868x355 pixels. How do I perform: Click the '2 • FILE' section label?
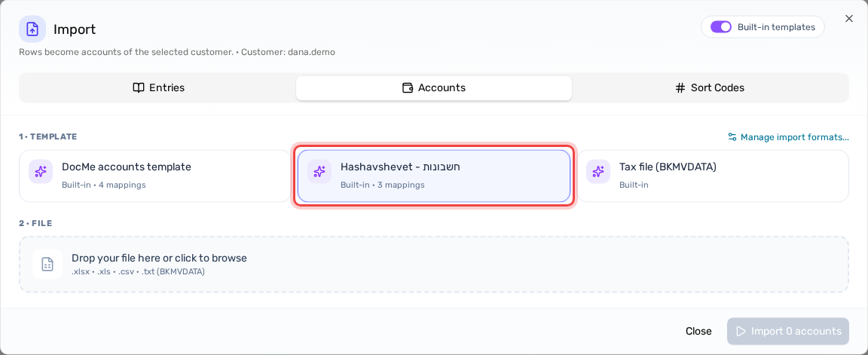coord(35,223)
